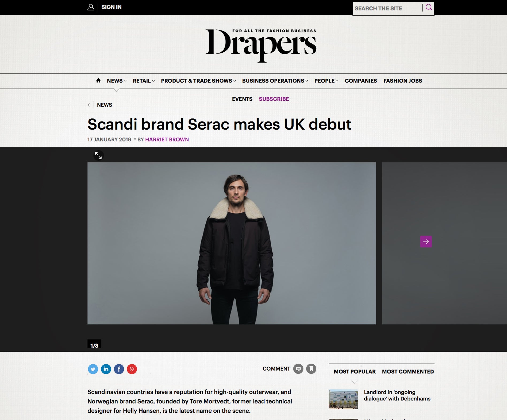507x420 pixels.
Task: Focus the Search the Site field
Action: tap(387, 9)
